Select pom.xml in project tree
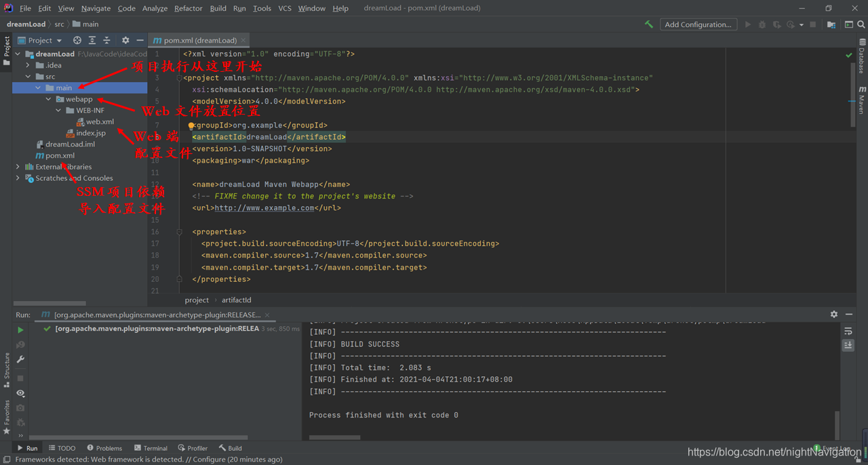 [x=55, y=156]
